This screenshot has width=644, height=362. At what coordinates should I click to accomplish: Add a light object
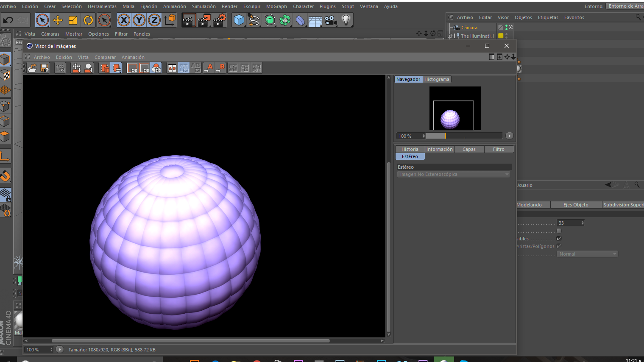(346, 20)
